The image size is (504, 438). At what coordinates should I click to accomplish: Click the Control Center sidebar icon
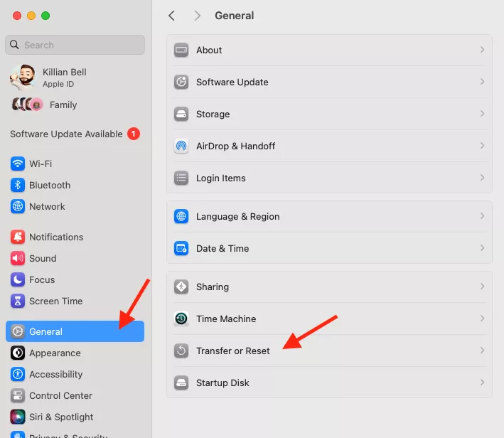click(x=18, y=395)
